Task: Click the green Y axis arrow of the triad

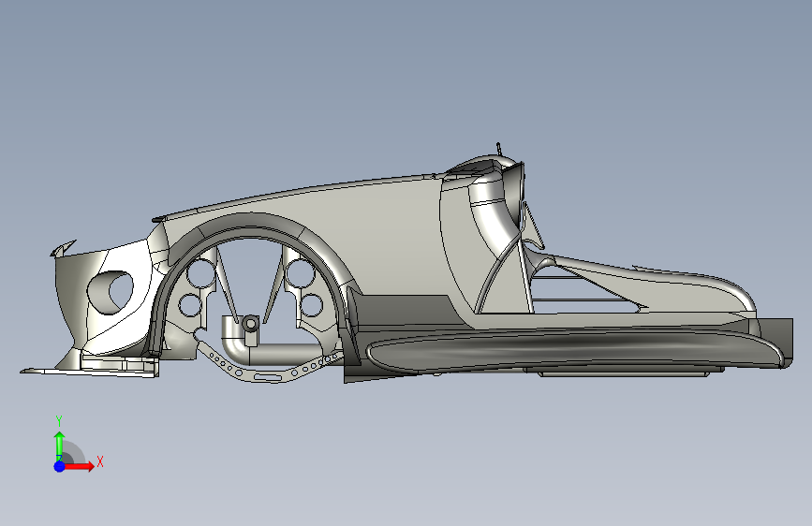Action: pyautogui.click(x=60, y=446)
